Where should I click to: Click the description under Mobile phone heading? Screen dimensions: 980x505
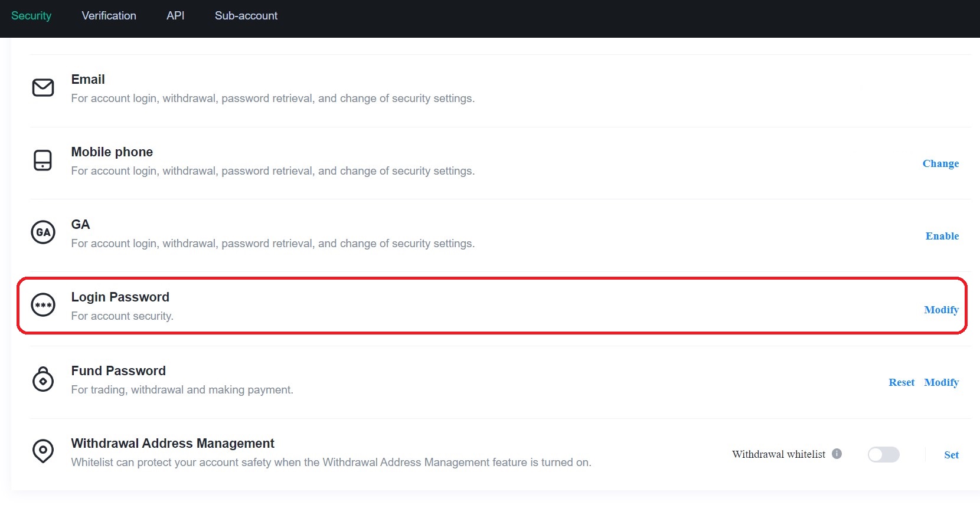click(x=273, y=171)
